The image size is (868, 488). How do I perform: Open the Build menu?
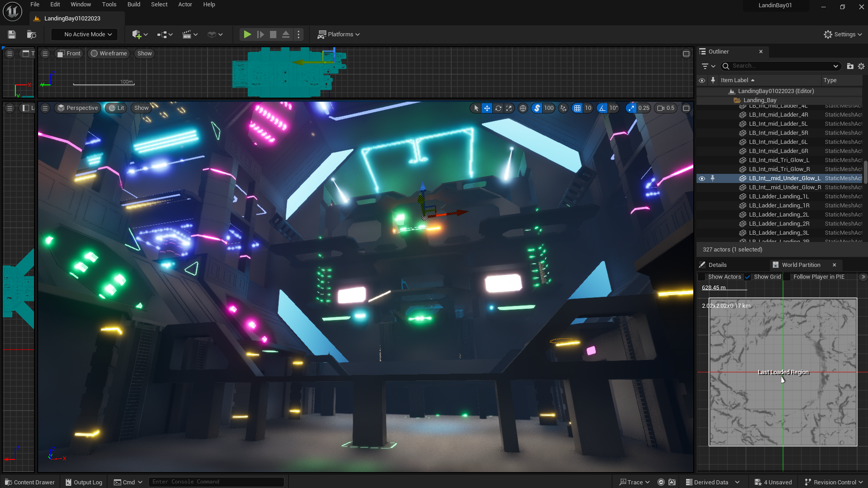point(133,5)
